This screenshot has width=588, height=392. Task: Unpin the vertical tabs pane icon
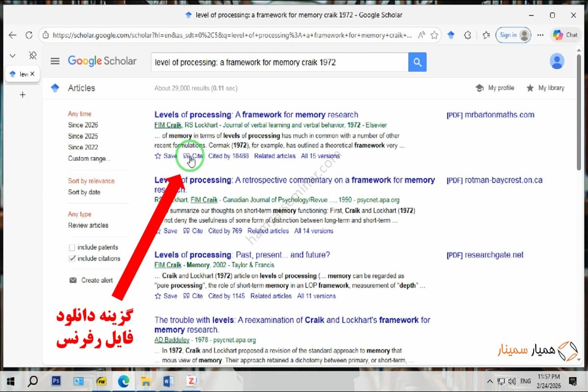tap(33, 55)
